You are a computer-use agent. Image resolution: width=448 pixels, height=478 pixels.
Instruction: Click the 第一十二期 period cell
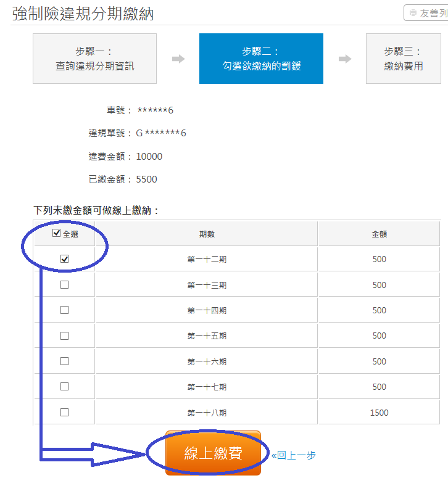point(207,259)
